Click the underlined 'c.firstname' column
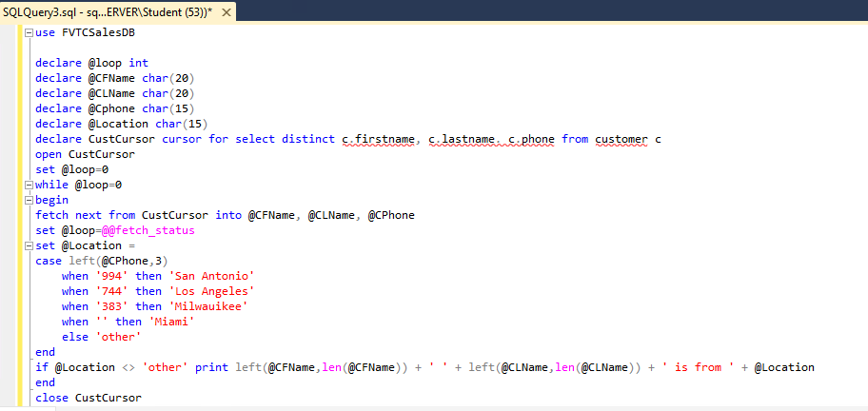Viewport: 868px width, 411px height. (378, 139)
